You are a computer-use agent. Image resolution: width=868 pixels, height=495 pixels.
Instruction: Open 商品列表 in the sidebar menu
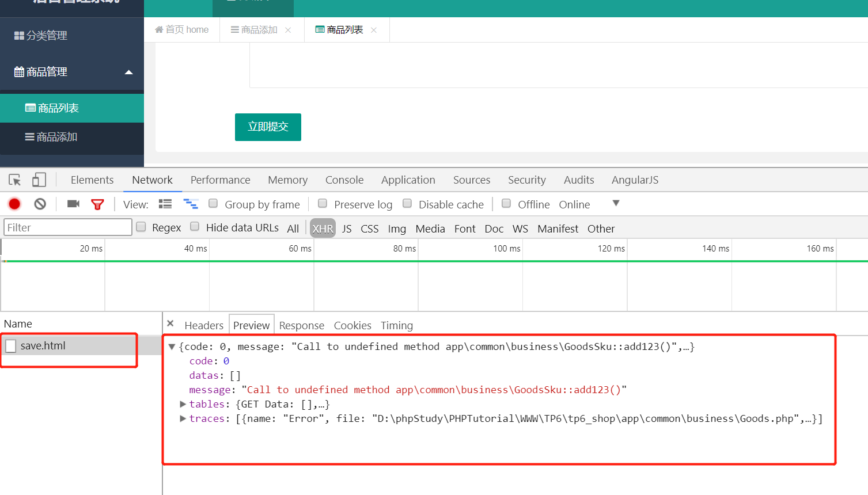tap(72, 108)
